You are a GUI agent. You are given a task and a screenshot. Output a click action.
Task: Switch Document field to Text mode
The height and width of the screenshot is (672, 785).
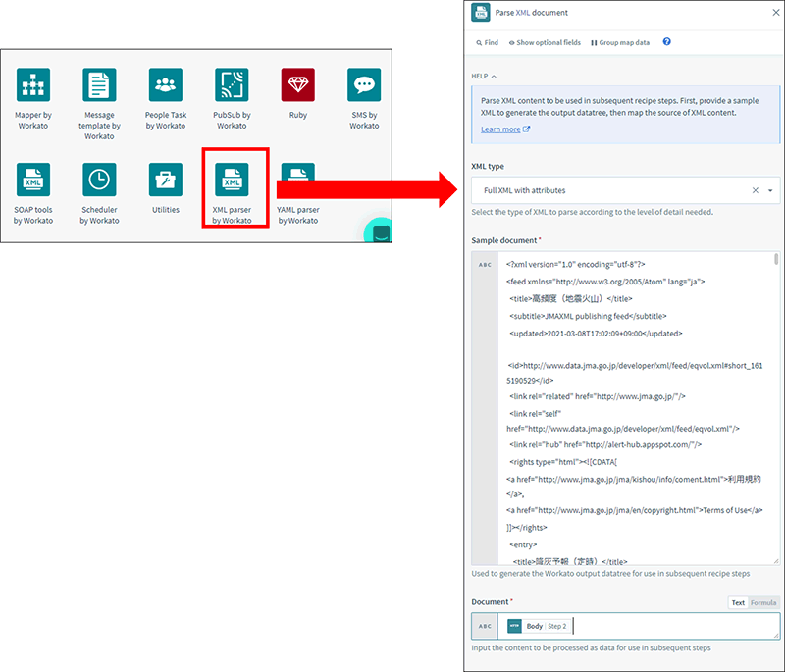click(738, 603)
